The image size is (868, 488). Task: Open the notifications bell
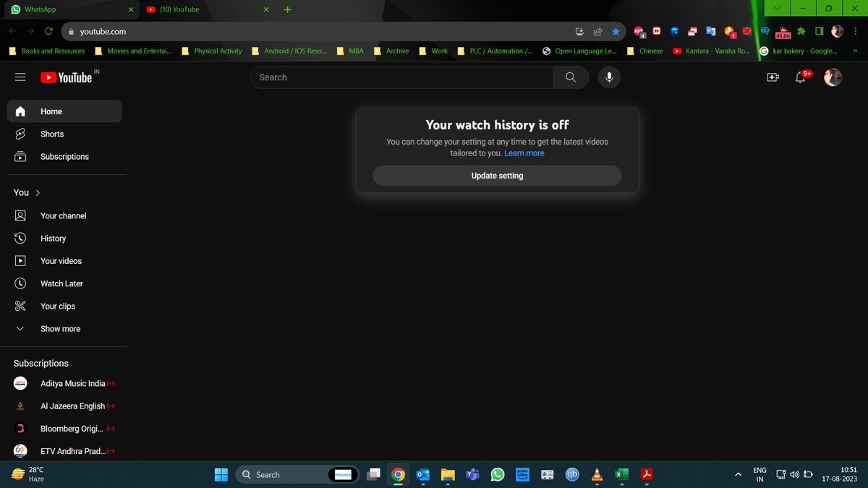point(801,77)
